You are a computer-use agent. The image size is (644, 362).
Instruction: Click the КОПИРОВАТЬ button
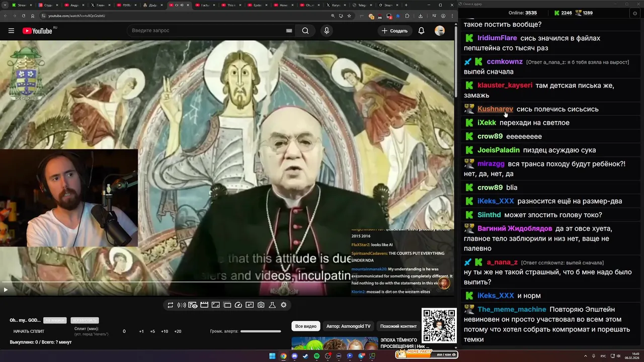pos(85,320)
